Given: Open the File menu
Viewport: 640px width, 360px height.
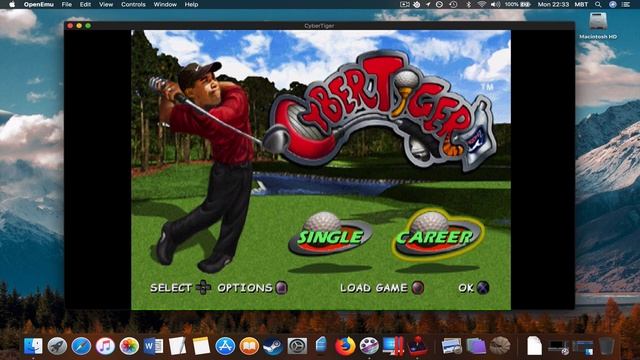Looking at the screenshot, I should coord(67,4).
